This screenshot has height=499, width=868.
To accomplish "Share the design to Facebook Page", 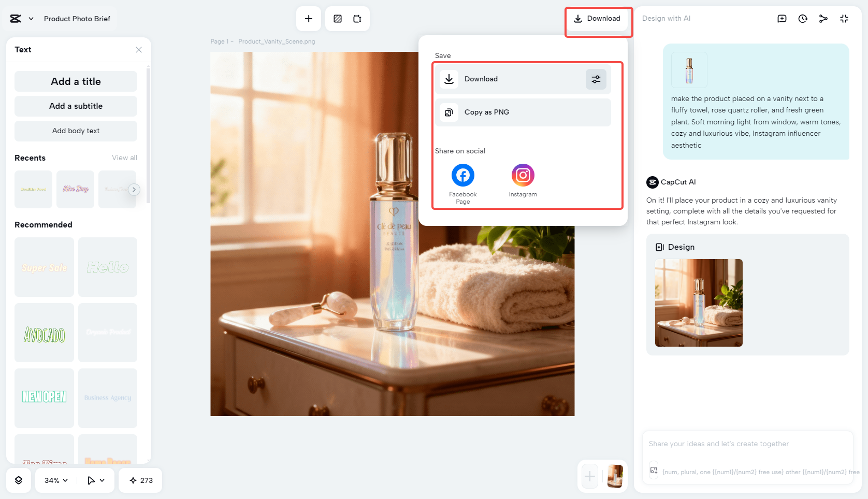I will pyautogui.click(x=462, y=175).
